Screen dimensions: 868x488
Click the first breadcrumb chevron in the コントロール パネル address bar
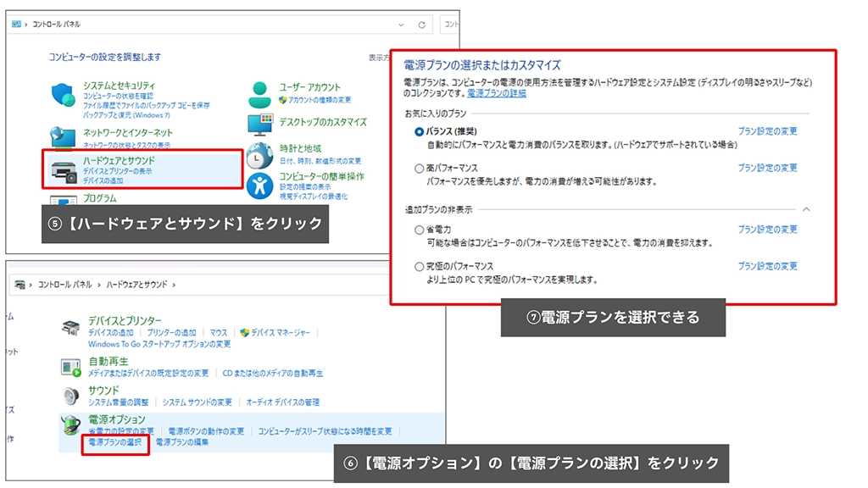[x=26, y=25]
